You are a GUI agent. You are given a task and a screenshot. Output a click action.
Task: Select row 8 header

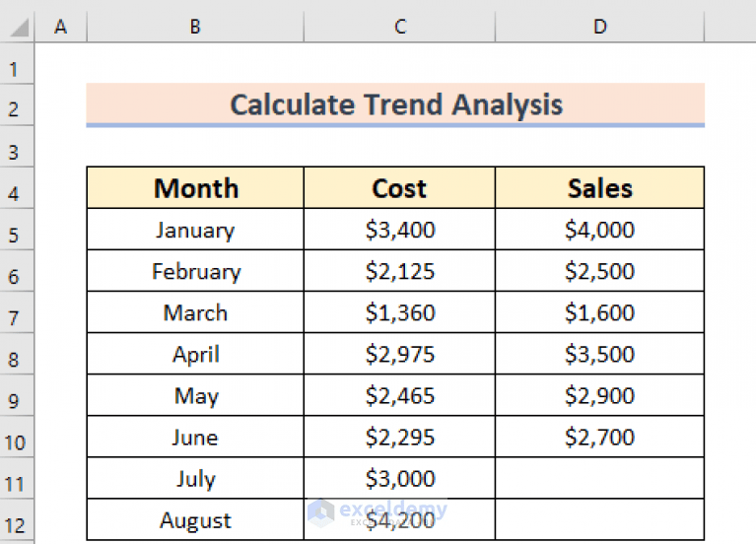coord(17,355)
